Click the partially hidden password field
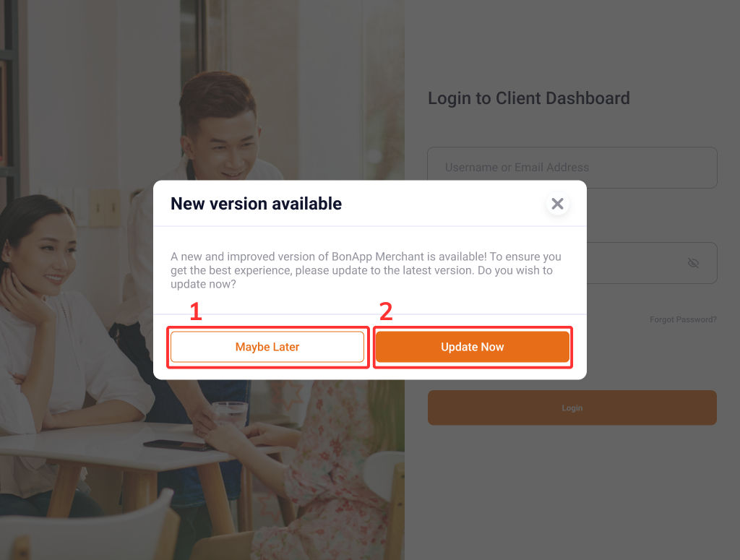740x560 pixels. (651, 263)
